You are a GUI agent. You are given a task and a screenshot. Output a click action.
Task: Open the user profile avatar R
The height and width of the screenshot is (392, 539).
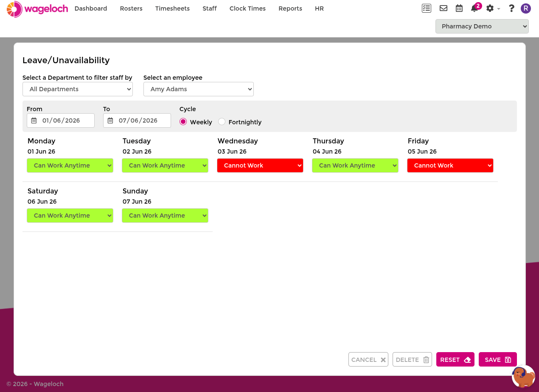tap(526, 8)
